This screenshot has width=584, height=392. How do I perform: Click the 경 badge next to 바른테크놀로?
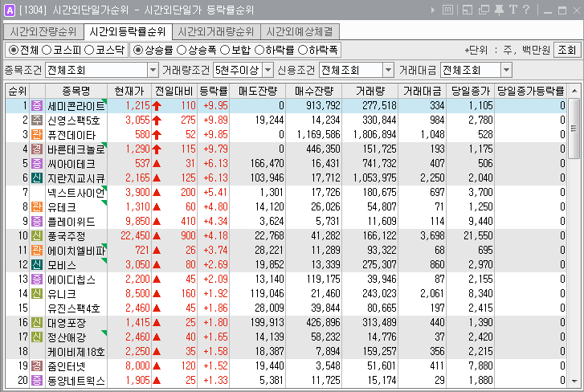point(37,149)
